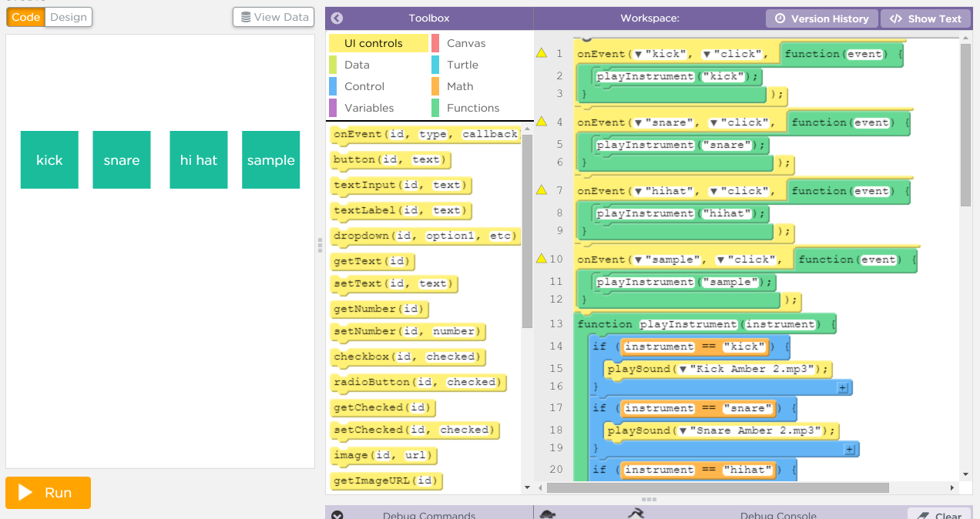Collapse the Toolbox with the arrow icon
This screenshot has width=980, height=519.
click(337, 18)
